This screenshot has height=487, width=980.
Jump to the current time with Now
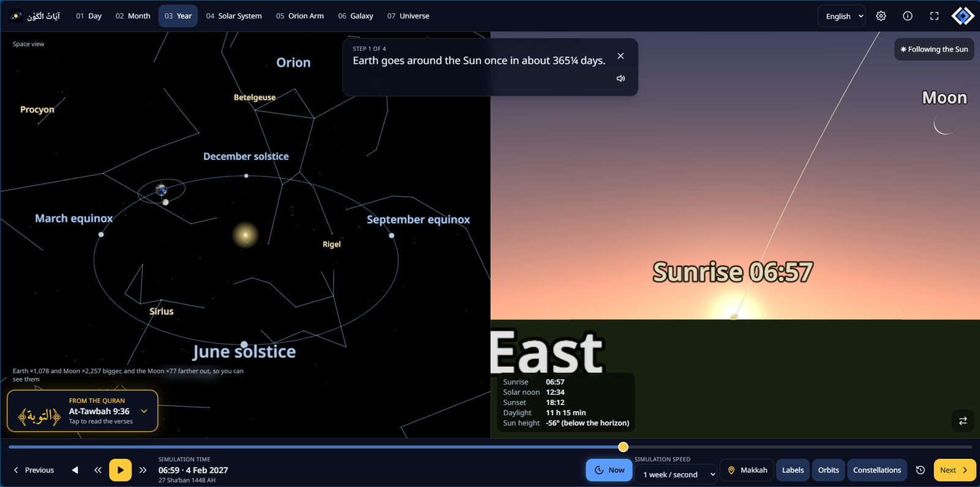(609, 470)
